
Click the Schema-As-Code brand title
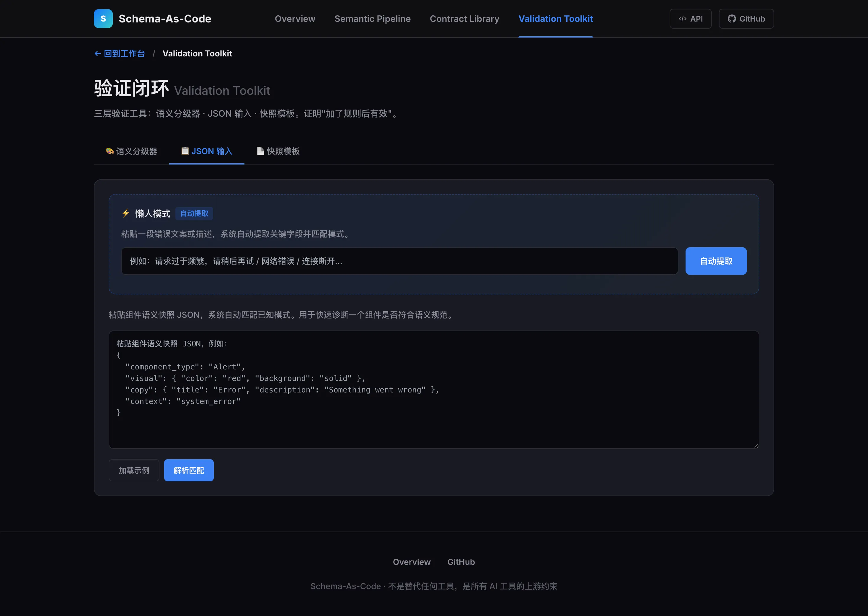(165, 19)
